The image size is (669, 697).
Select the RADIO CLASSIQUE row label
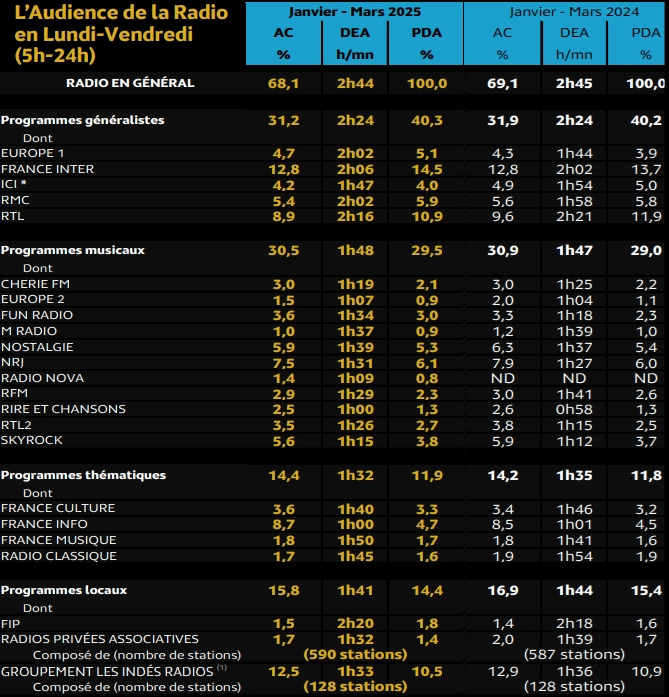pyautogui.click(x=58, y=556)
